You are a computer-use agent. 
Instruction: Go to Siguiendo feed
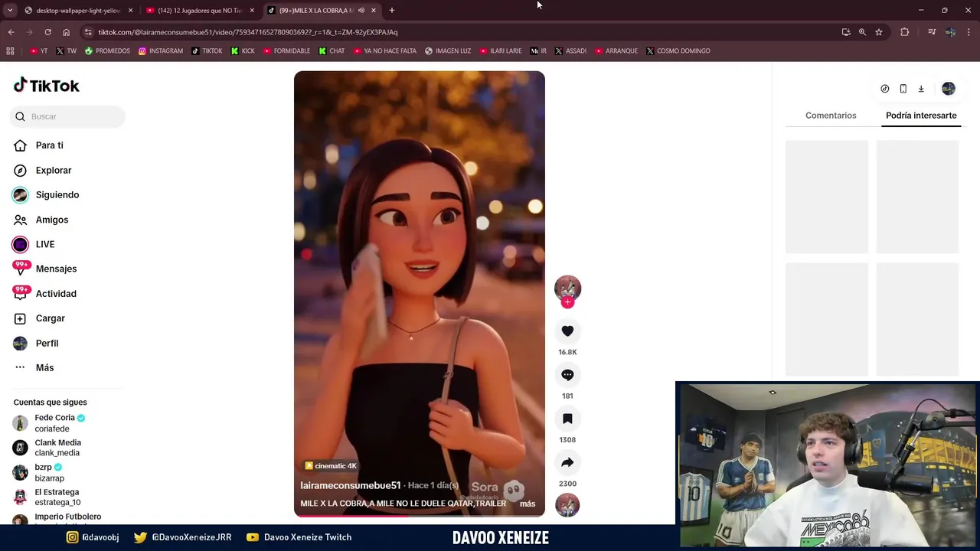tap(57, 194)
